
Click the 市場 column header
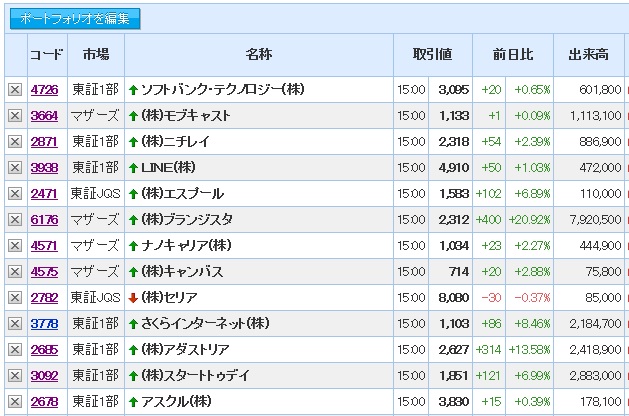pyautogui.click(x=96, y=55)
